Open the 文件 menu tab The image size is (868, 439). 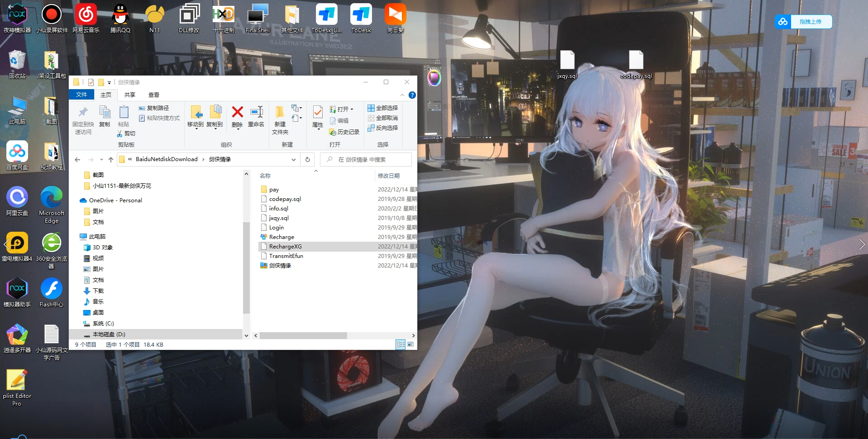tap(81, 95)
